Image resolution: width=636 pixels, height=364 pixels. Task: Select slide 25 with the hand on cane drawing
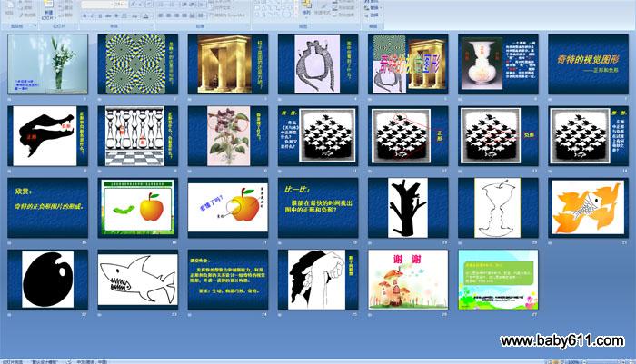click(x=318, y=280)
